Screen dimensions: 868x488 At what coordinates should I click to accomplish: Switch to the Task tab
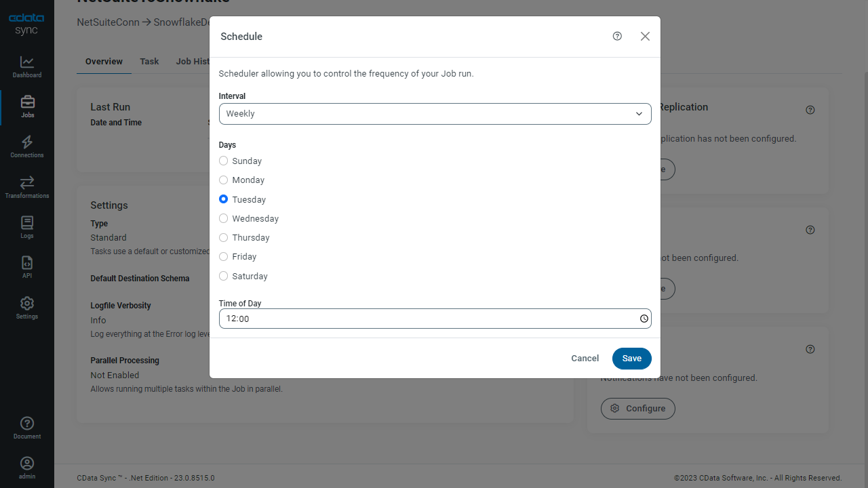pos(149,62)
